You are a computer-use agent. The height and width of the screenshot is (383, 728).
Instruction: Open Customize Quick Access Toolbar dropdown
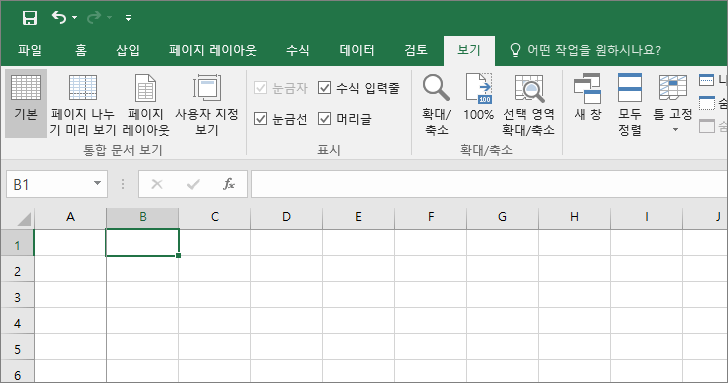tap(129, 18)
